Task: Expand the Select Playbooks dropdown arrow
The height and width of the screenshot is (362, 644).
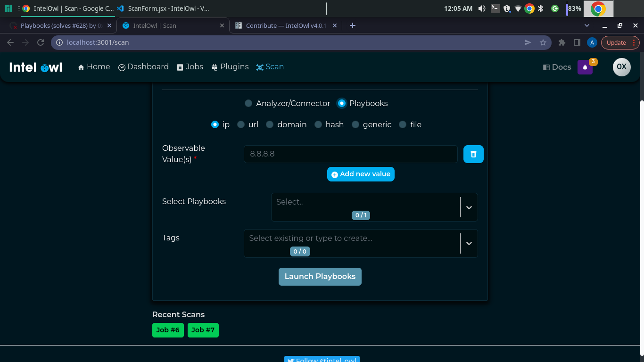Action: click(x=469, y=207)
